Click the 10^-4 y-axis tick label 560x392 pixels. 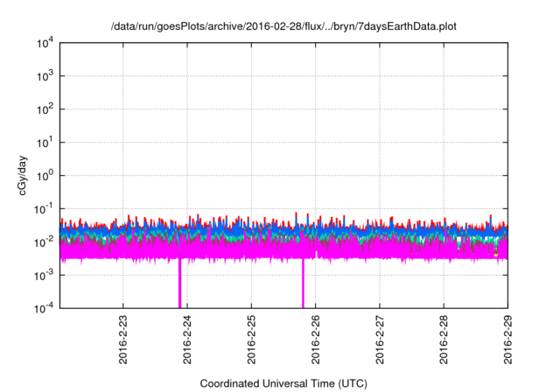tap(44, 309)
